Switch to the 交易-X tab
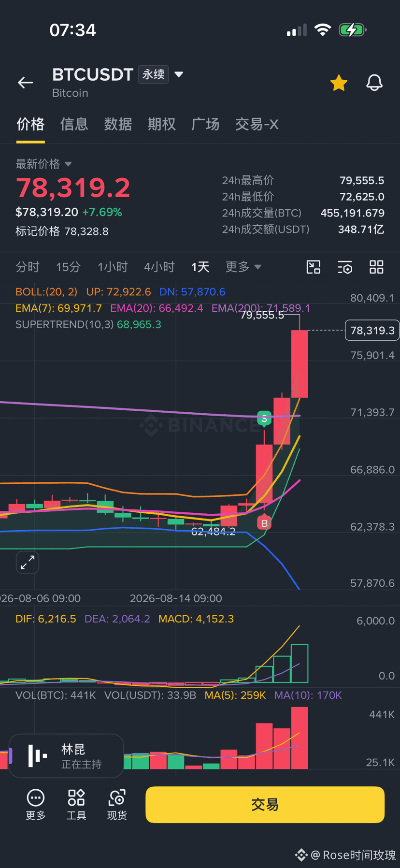 pyautogui.click(x=257, y=124)
